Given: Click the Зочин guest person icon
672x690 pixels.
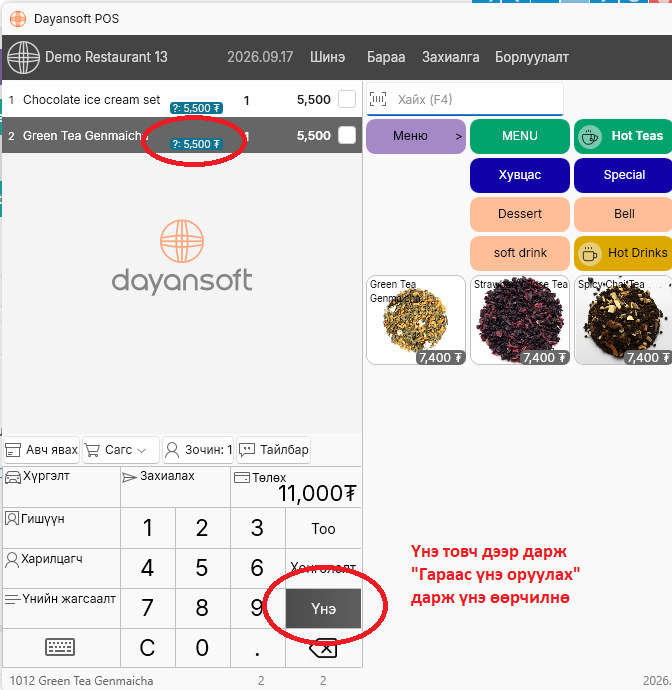Looking at the screenshot, I should (x=172, y=450).
